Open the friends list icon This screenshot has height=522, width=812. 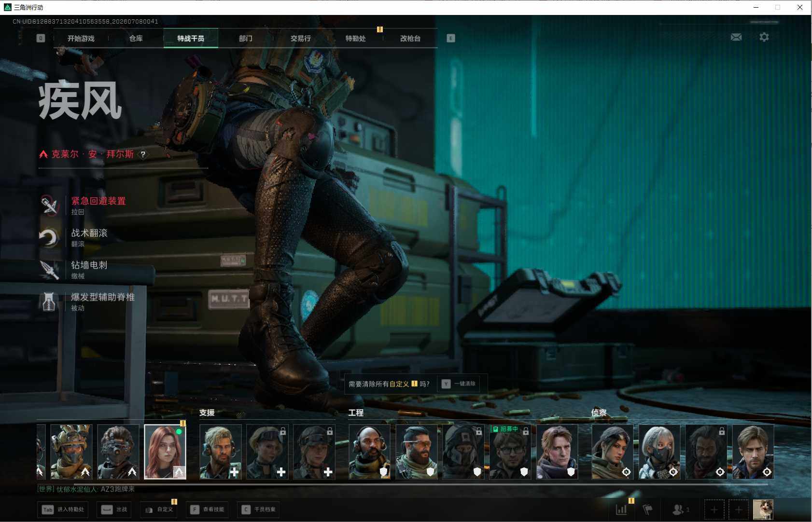coord(681,509)
